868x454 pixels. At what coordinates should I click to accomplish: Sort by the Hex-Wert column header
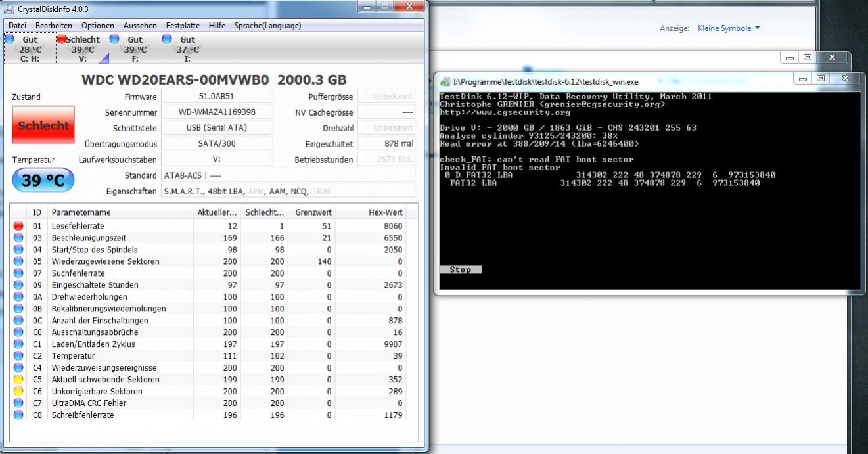pos(371,212)
